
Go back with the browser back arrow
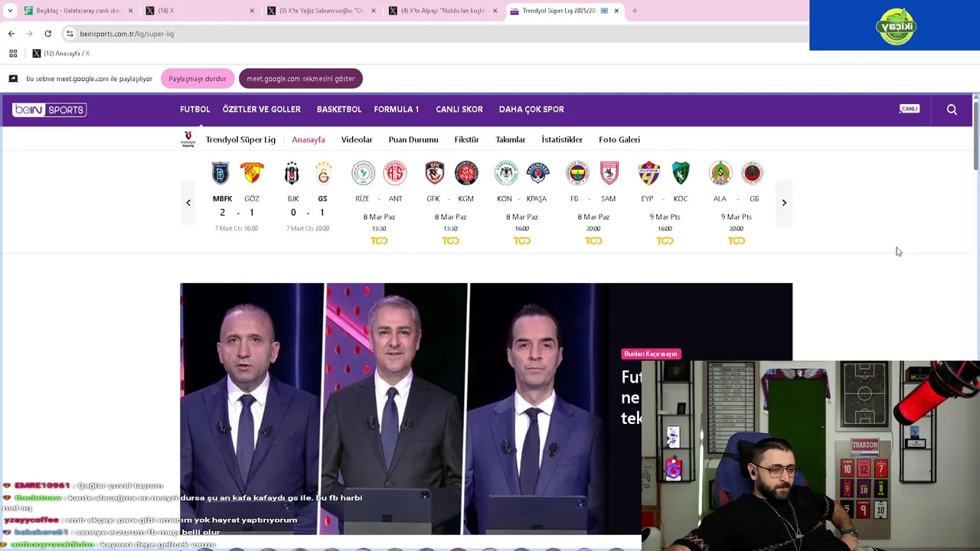click(x=11, y=34)
